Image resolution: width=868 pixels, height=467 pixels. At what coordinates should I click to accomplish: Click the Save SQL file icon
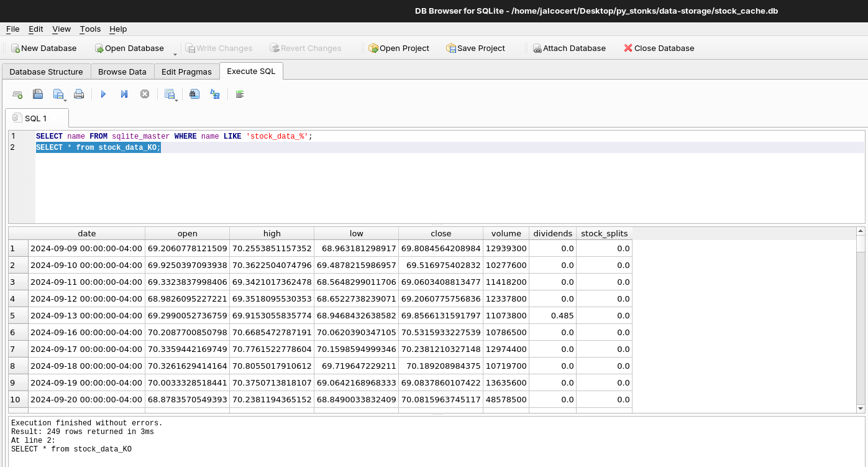(58, 95)
